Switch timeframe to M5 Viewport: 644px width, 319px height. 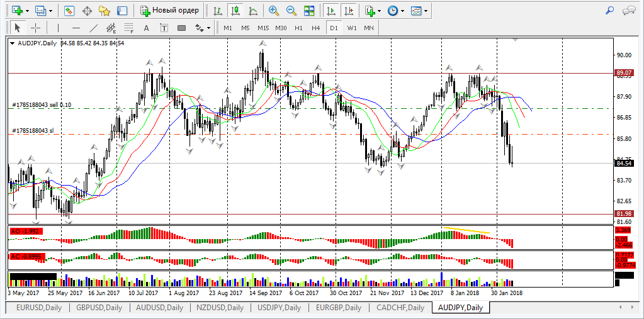[246, 28]
